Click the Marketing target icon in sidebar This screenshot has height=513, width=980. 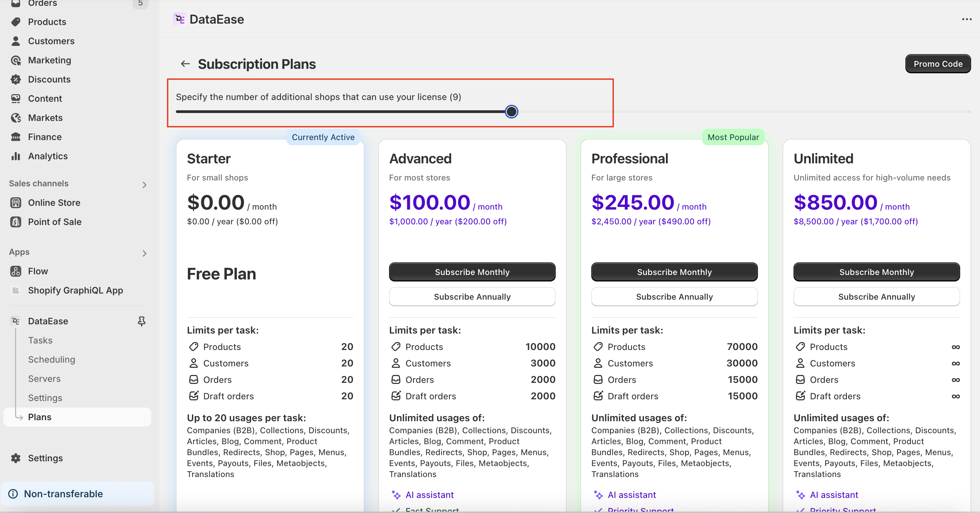16,60
